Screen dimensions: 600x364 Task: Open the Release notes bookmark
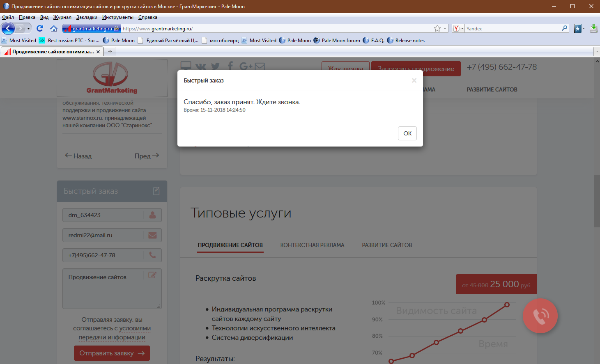[x=406, y=40]
